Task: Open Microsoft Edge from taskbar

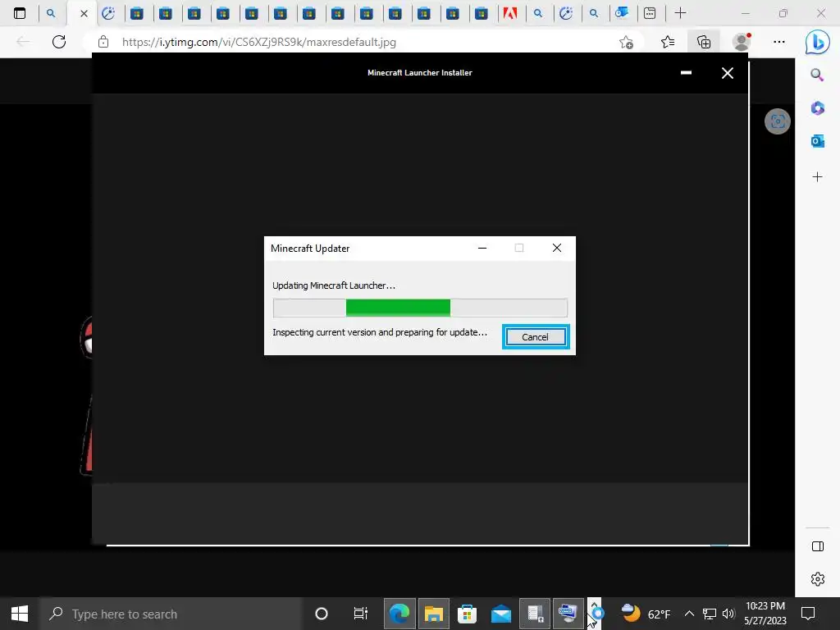Action: tap(399, 614)
